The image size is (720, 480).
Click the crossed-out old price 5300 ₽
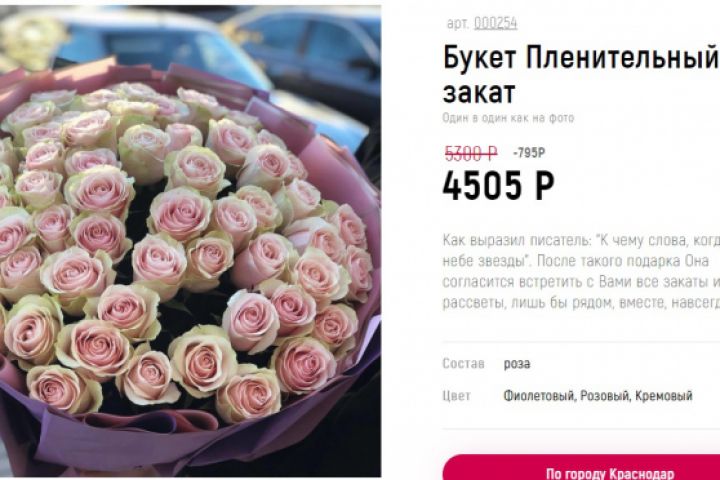[471, 153]
